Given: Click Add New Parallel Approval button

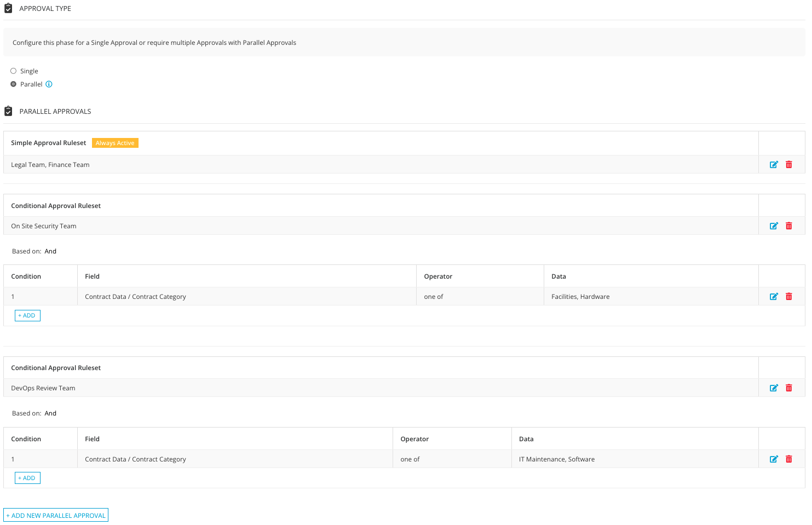Looking at the screenshot, I should [56, 515].
